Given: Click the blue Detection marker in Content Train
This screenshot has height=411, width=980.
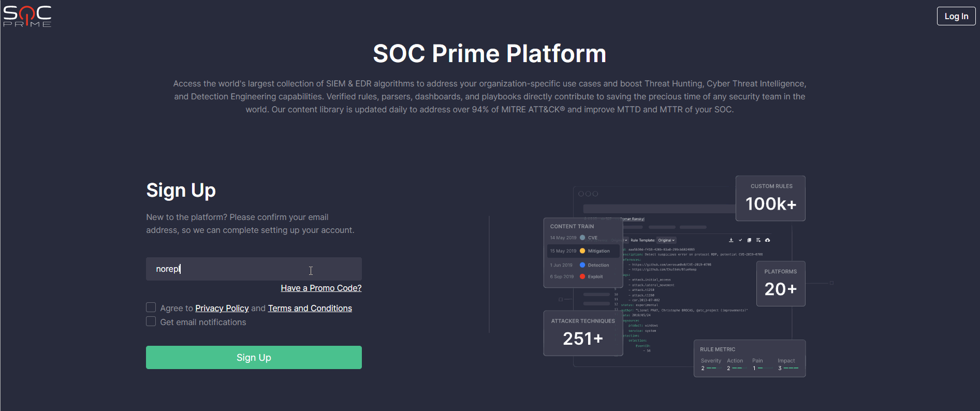Looking at the screenshot, I should (x=582, y=265).
